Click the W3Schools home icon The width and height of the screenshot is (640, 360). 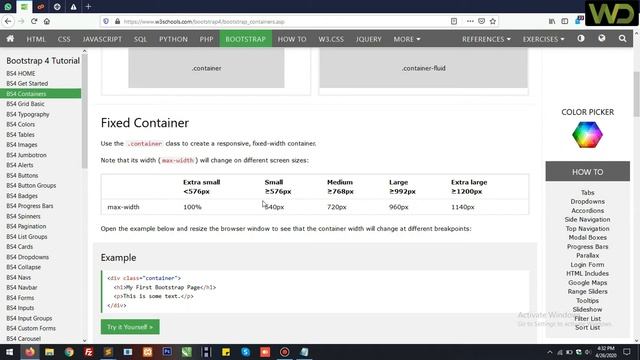[x=10, y=39]
